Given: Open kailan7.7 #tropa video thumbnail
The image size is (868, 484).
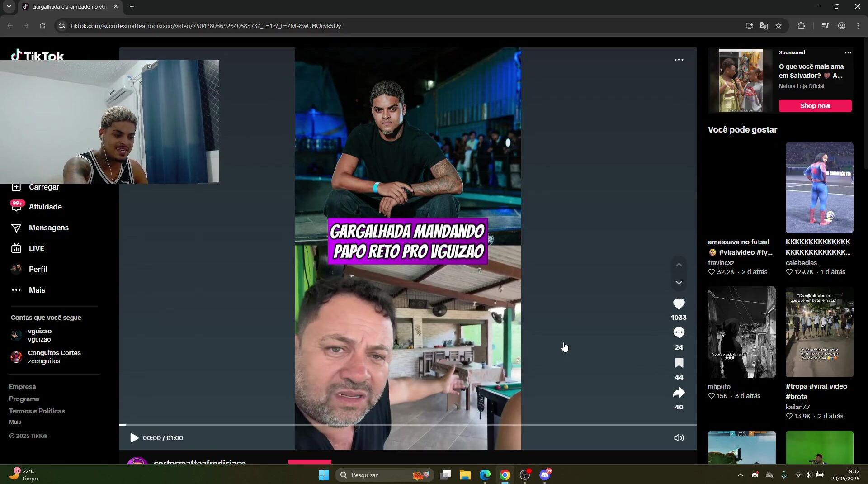Looking at the screenshot, I should [819, 332].
